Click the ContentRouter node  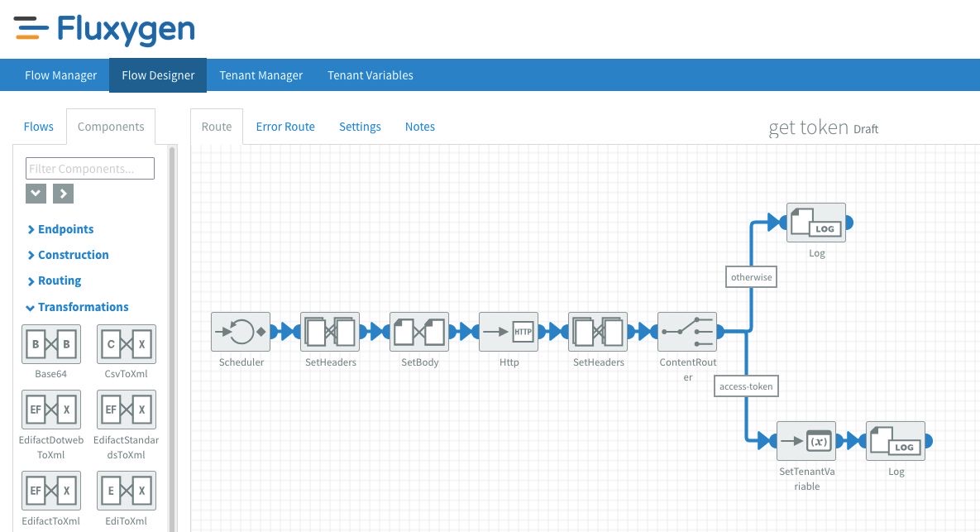point(686,332)
